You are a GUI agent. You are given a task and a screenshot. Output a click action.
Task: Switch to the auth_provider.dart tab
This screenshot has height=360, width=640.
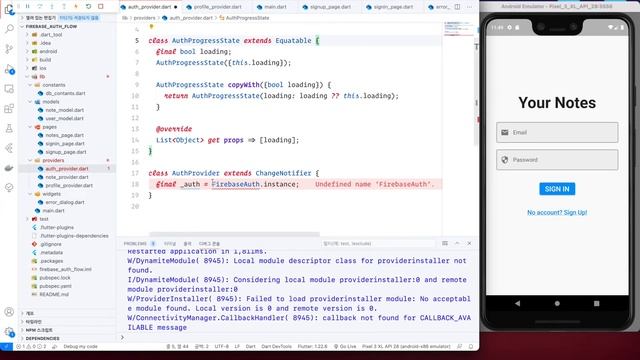(149, 7)
